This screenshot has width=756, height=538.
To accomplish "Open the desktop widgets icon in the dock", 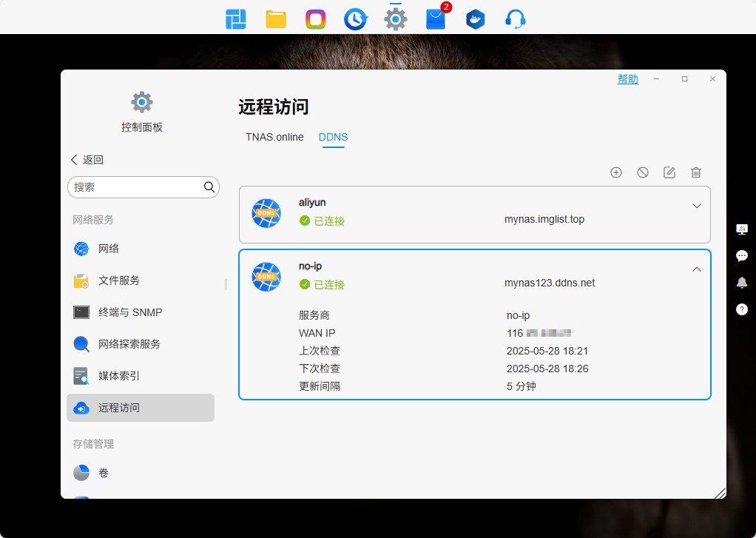I will point(236,20).
